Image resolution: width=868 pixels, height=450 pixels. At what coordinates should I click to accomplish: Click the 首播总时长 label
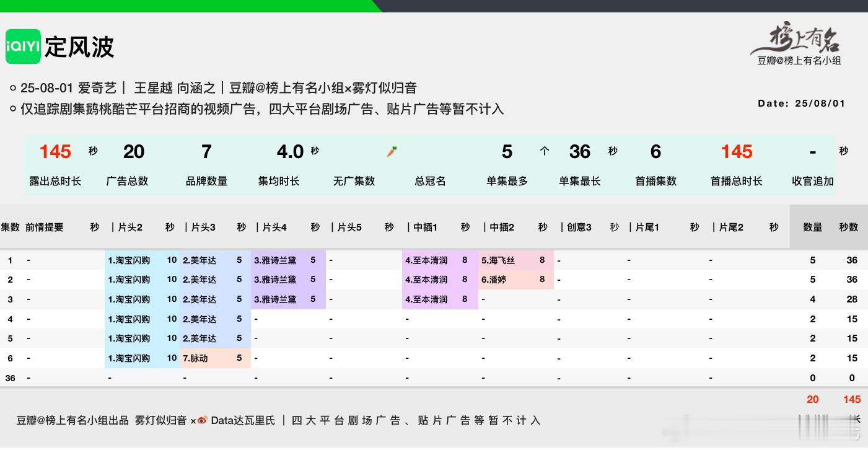(736, 181)
